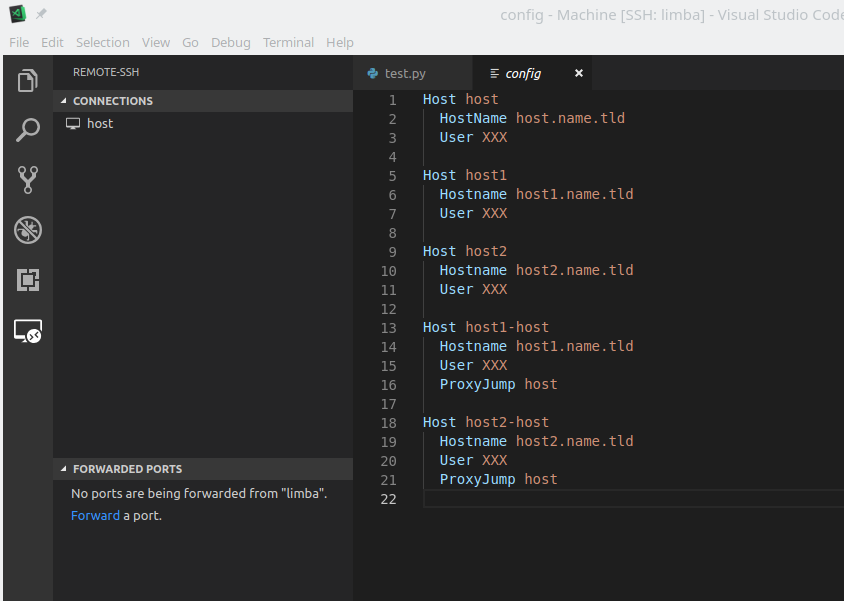Click the pin icon in the title bar
The image size is (844, 601).
pos(41,14)
